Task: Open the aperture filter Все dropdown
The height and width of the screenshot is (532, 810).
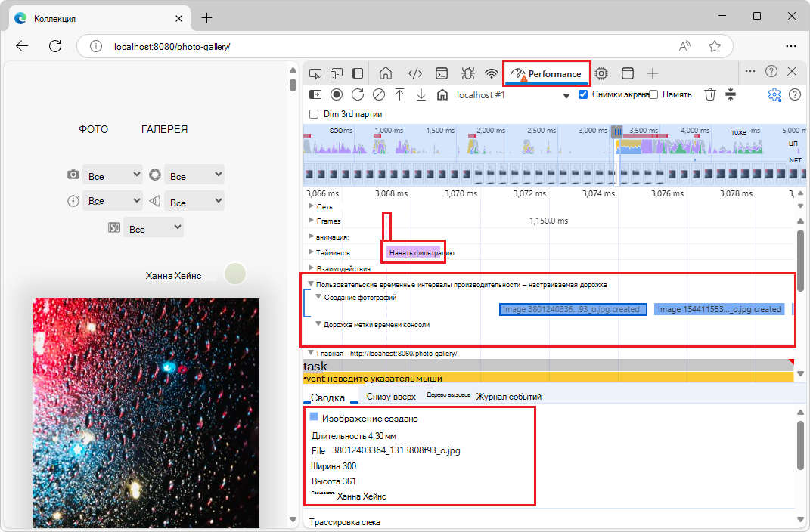Action: (x=194, y=175)
